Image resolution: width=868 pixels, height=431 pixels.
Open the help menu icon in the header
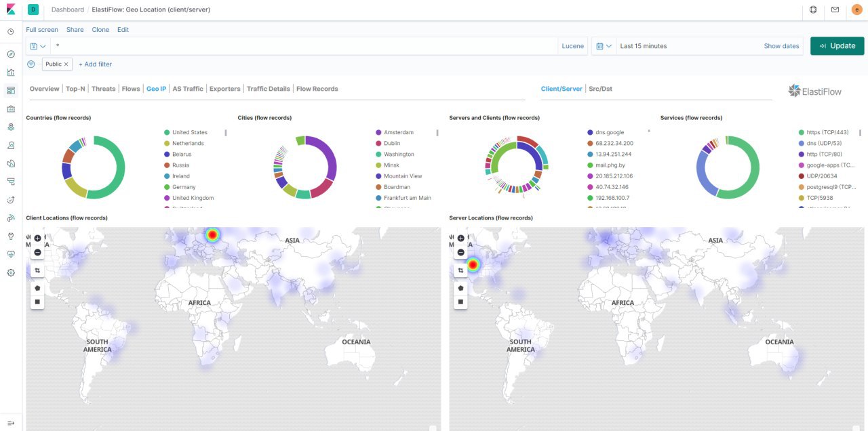pos(814,9)
